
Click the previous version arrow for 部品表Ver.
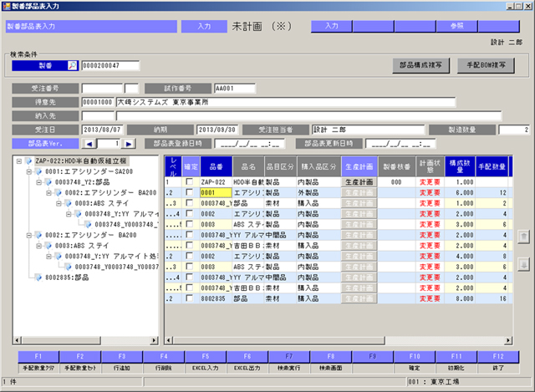(x=89, y=144)
